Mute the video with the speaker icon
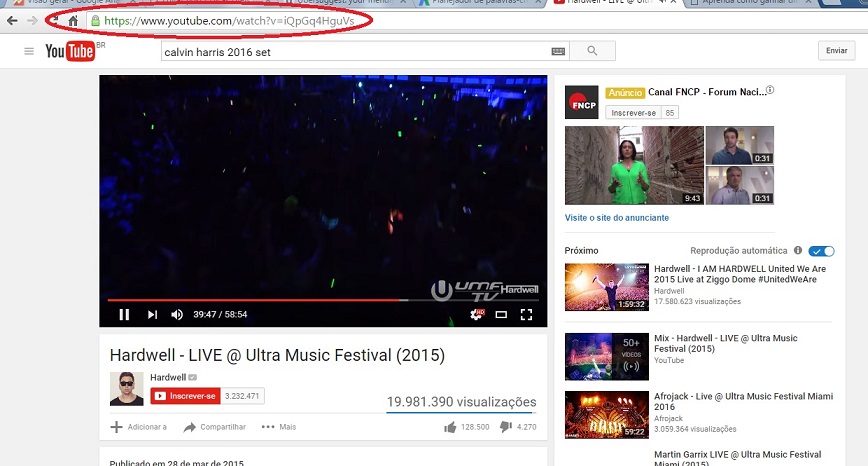This screenshot has height=466, width=868. point(177,314)
